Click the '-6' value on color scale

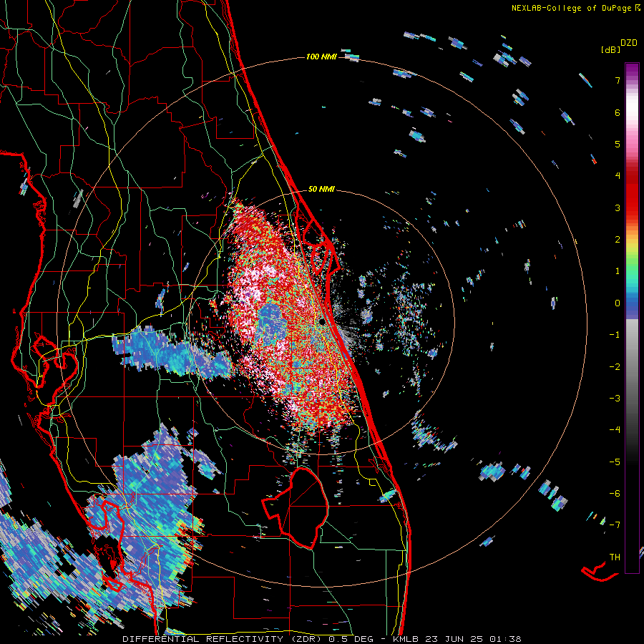tap(615, 494)
